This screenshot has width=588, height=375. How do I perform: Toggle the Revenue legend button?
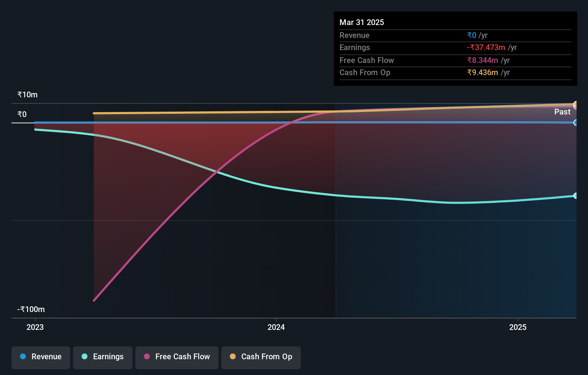tap(41, 357)
